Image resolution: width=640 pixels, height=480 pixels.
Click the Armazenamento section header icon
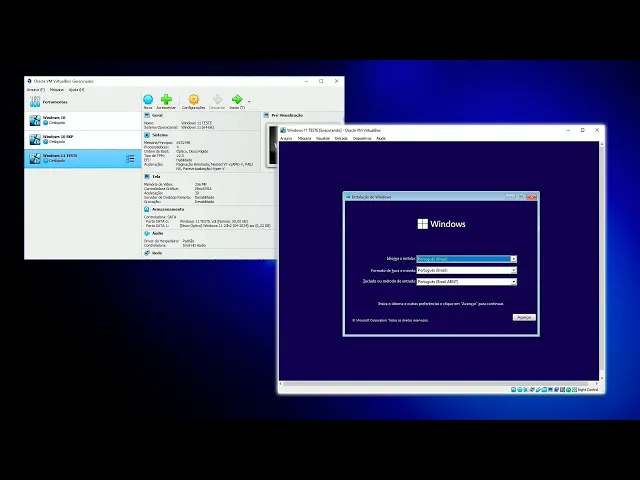coord(147,209)
